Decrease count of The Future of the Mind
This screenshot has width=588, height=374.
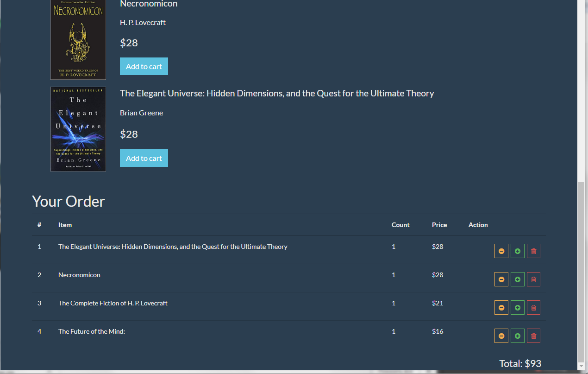coord(501,336)
